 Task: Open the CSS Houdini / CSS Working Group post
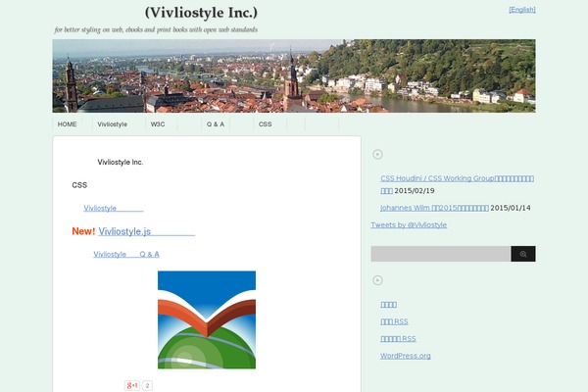click(457, 184)
